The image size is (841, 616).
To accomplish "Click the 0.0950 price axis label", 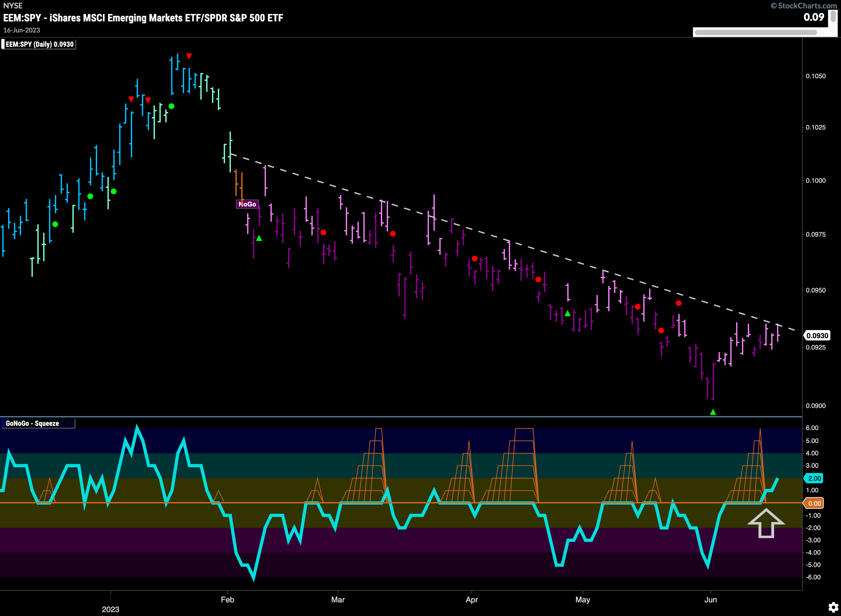I will pyautogui.click(x=816, y=290).
